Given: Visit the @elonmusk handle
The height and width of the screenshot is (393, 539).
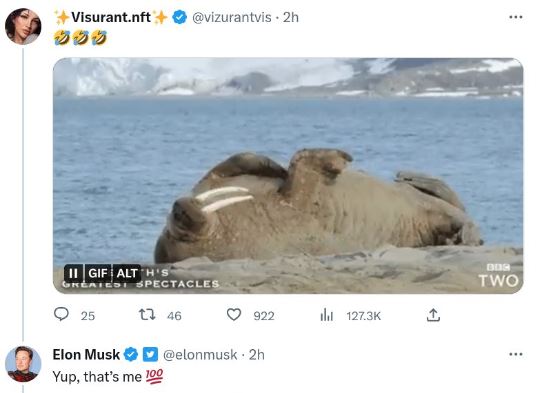Looking at the screenshot, I should click(x=200, y=354).
